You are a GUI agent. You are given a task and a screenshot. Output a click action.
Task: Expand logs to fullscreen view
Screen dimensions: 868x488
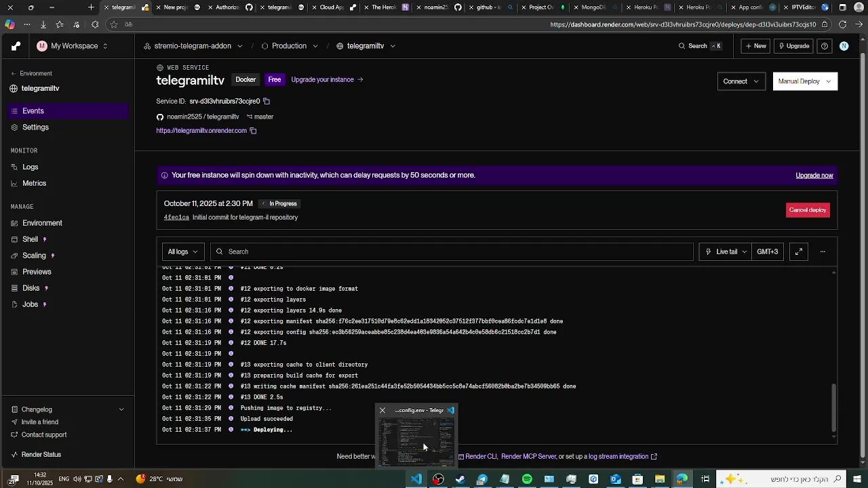tap(799, 251)
